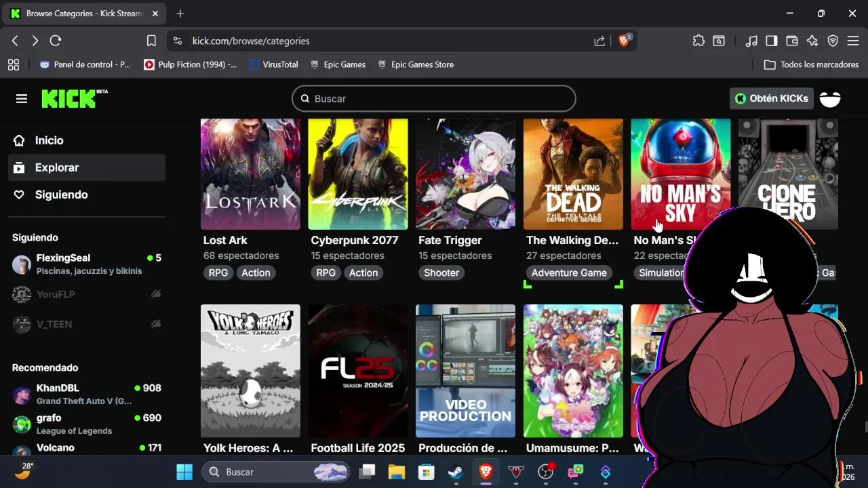The height and width of the screenshot is (488, 868).
Task: Open the Kick hamburger sidebar menu
Action: pos(22,99)
